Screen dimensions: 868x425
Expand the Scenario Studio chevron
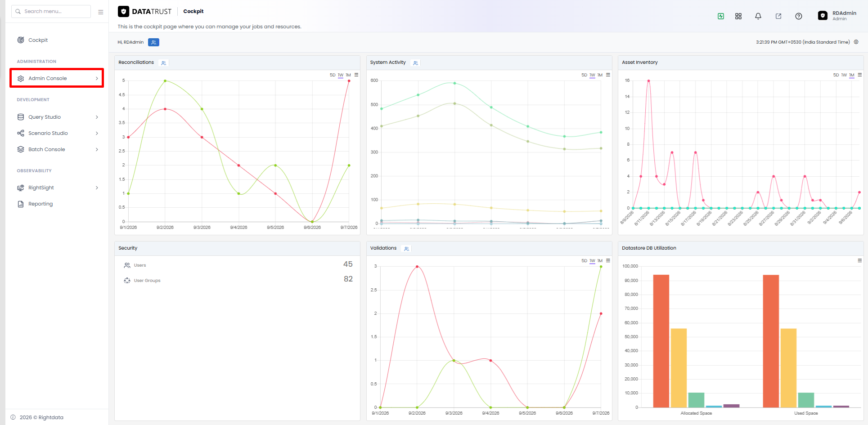coord(97,133)
